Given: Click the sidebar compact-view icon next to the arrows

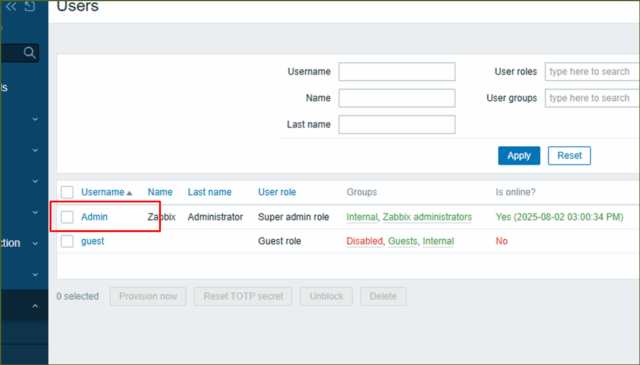Looking at the screenshot, I should (x=30, y=6).
